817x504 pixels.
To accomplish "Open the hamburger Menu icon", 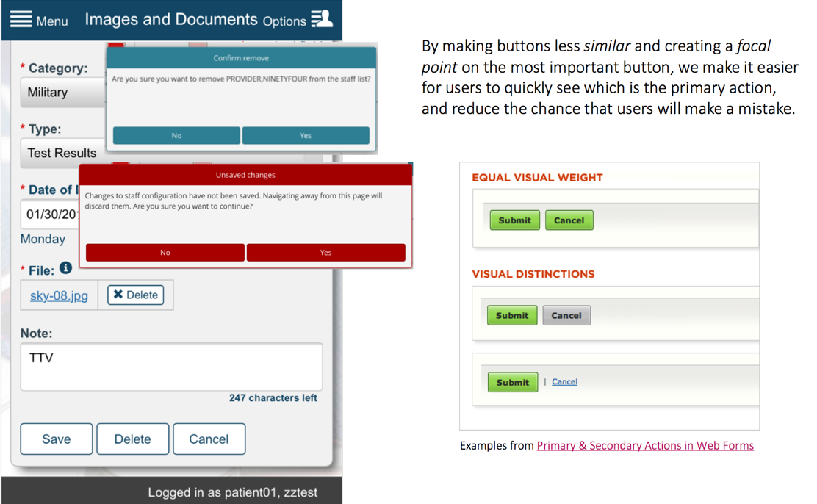I will 21,19.
